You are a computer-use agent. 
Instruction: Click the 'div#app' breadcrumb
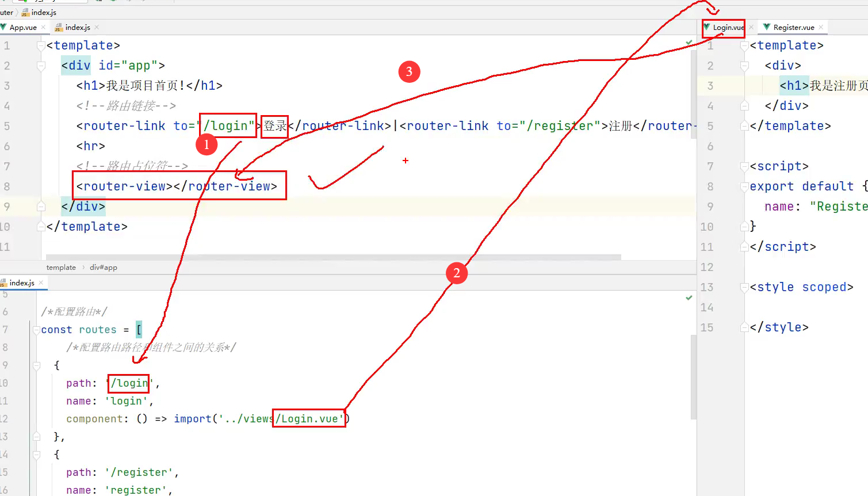coord(104,267)
